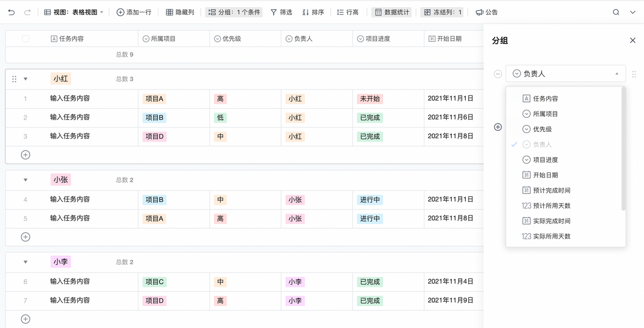Click the dropdown list scrollbar
Viewport: 644px width, 328px height.
click(x=623, y=150)
